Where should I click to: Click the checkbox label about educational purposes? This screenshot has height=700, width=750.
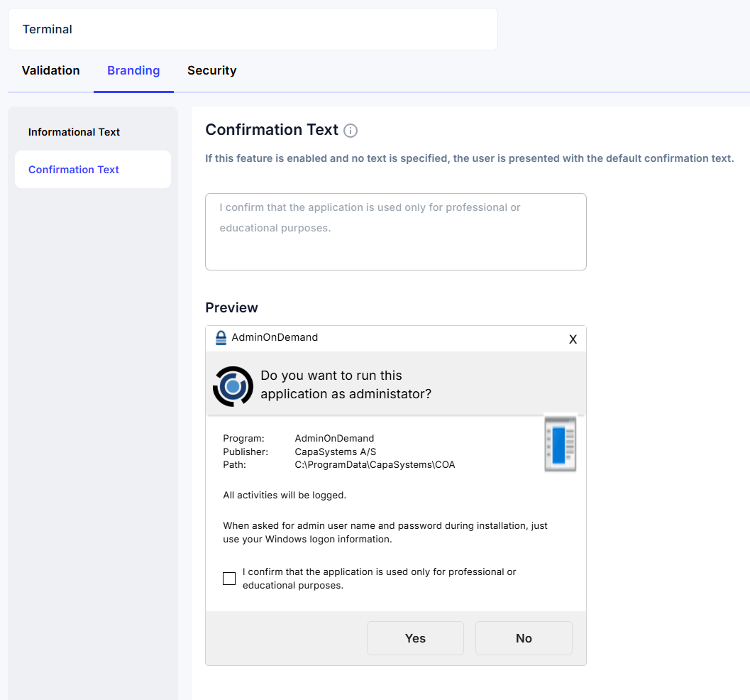380,579
